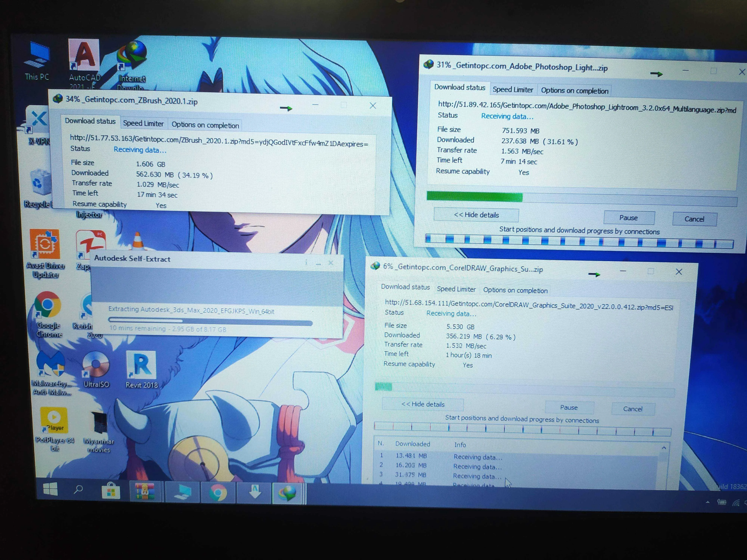The width and height of the screenshot is (747, 560).
Task: Click the "1 hour(s) 18 min" time left value
Action: pyautogui.click(x=469, y=355)
